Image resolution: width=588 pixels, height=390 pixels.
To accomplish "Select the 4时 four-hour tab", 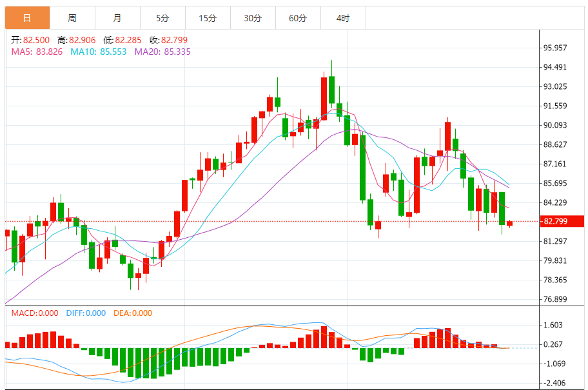I will 343,18.
